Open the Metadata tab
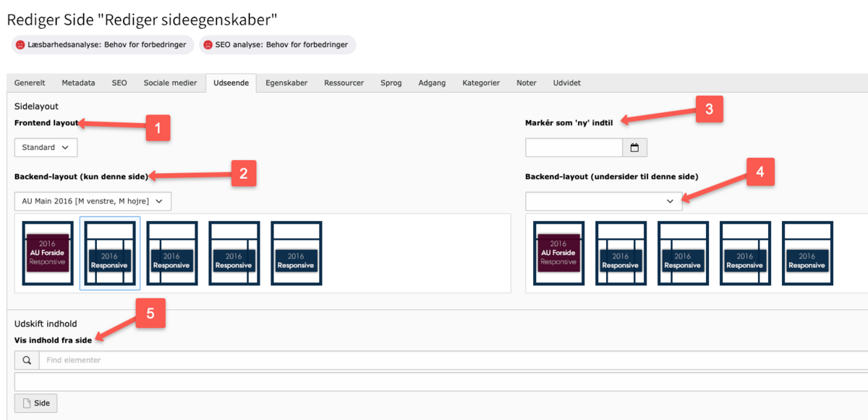The width and height of the screenshot is (868, 420). pyautogui.click(x=78, y=83)
